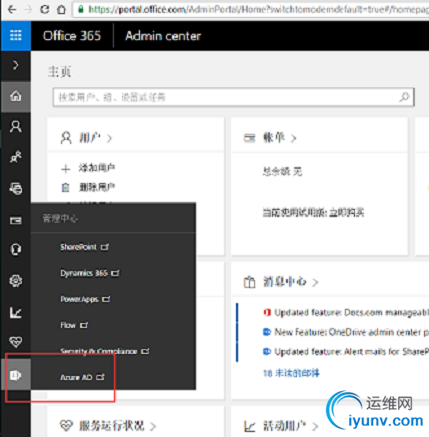Click the browser address bar URL
Viewport: 429px width, 437px height.
pos(257,9)
